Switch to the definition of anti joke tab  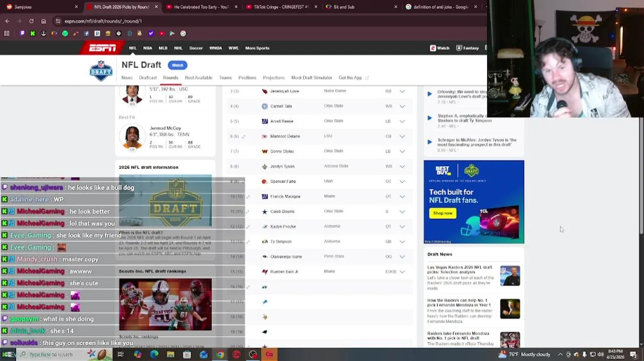click(x=440, y=7)
